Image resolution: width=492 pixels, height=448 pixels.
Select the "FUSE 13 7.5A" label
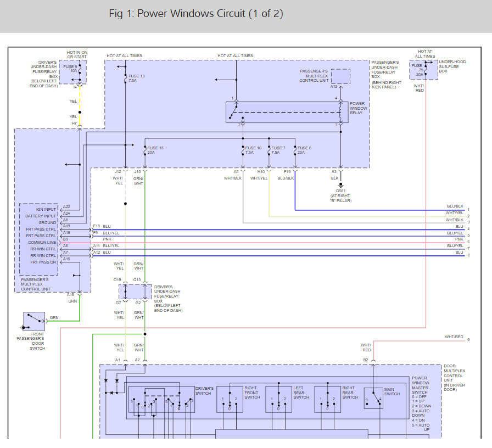[137, 78]
